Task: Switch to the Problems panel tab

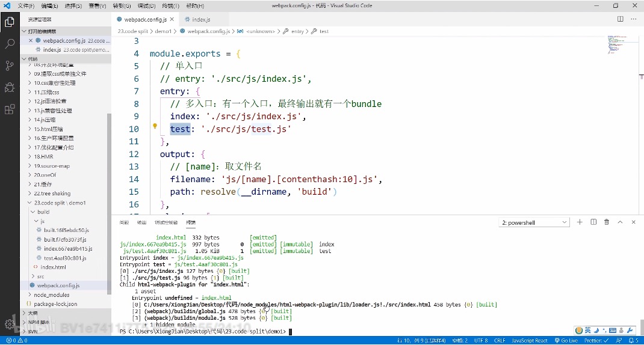Action: pyautogui.click(x=124, y=222)
